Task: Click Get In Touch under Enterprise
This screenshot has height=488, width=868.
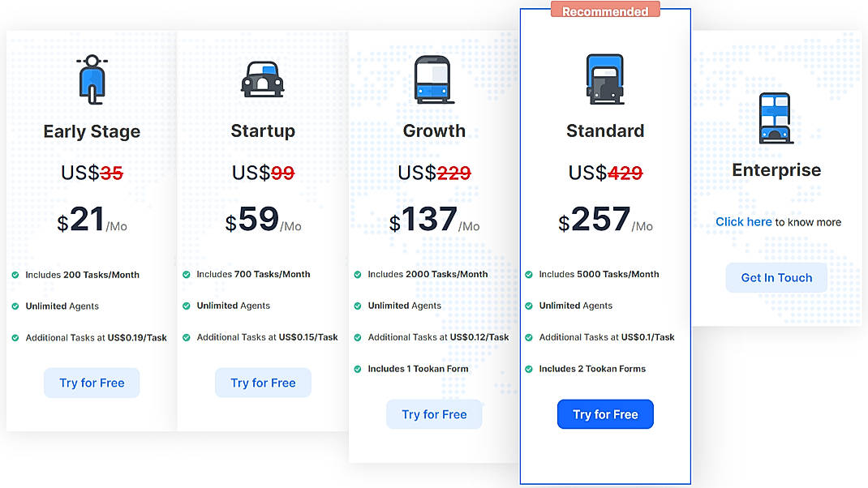Action: [776, 277]
